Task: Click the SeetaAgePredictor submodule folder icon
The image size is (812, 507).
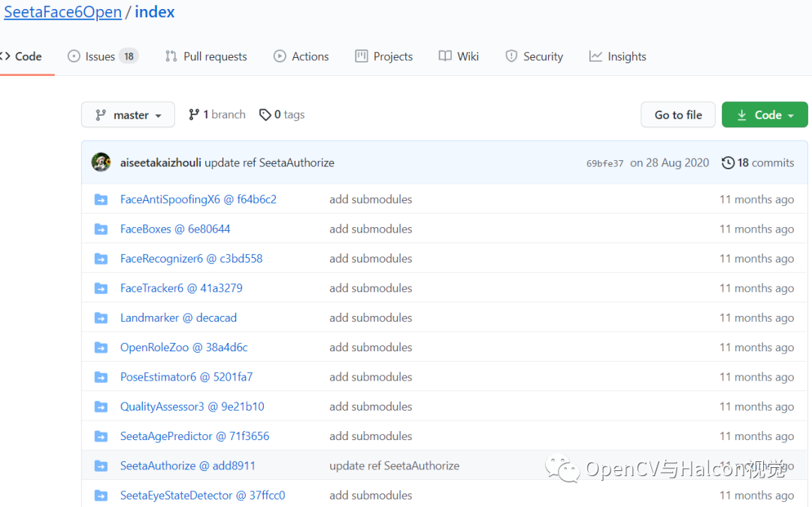Action: pyautogui.click(x=101, y=436)
